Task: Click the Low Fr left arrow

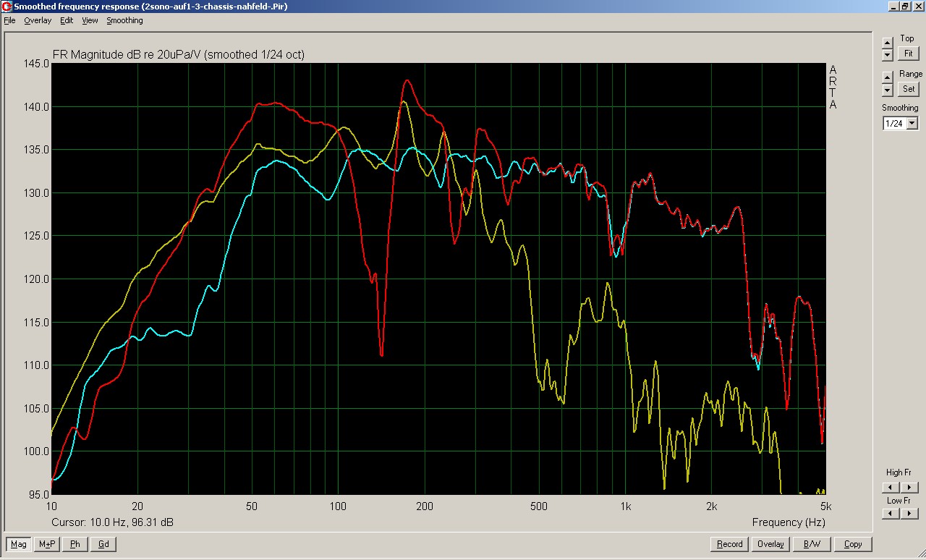Action: coord(892,514)
